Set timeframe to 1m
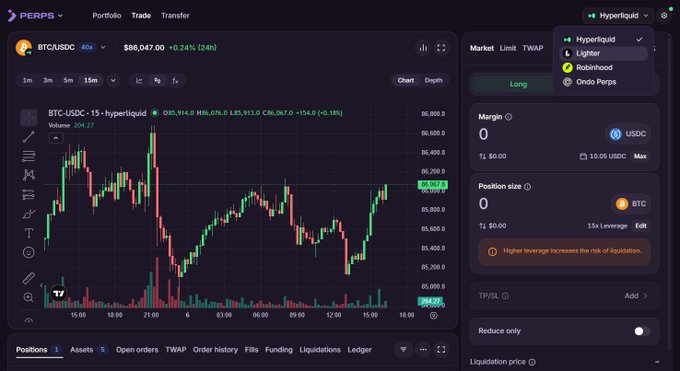The height and width of the screenshot is (371, 680). 27,80
